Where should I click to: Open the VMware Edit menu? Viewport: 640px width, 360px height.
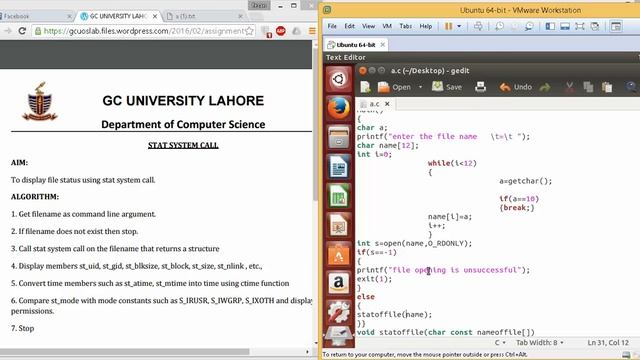pyautogui.click(x=349, y=26)
